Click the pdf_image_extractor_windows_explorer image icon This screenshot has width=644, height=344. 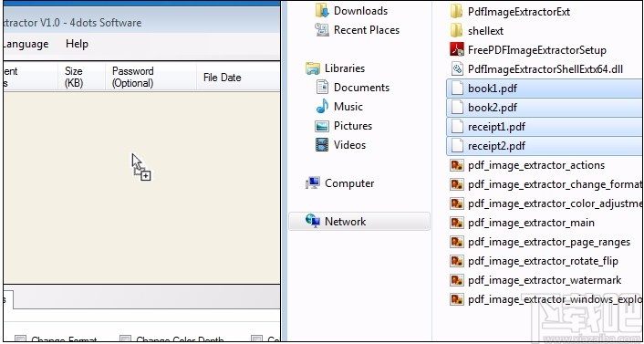coord(457,299)
